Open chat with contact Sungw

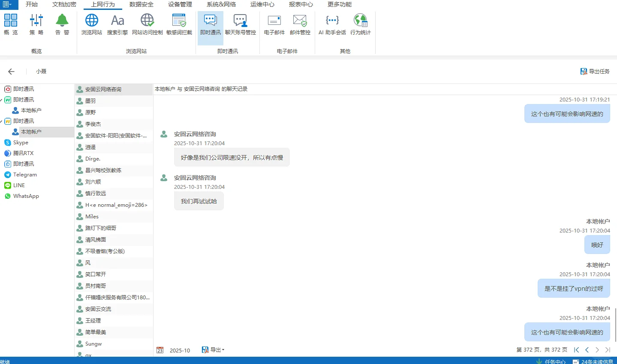[114, 343]
